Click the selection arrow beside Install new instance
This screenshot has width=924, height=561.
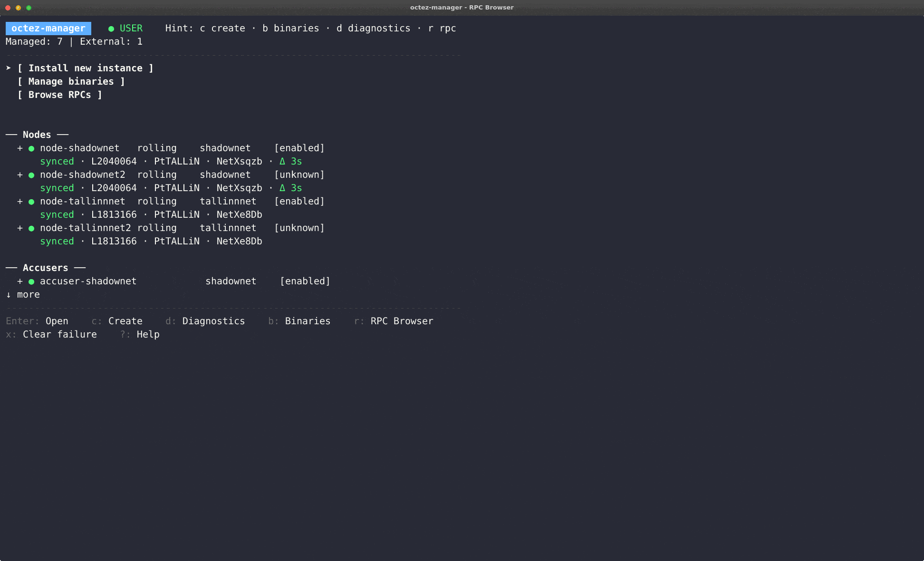tap(9, 68)
